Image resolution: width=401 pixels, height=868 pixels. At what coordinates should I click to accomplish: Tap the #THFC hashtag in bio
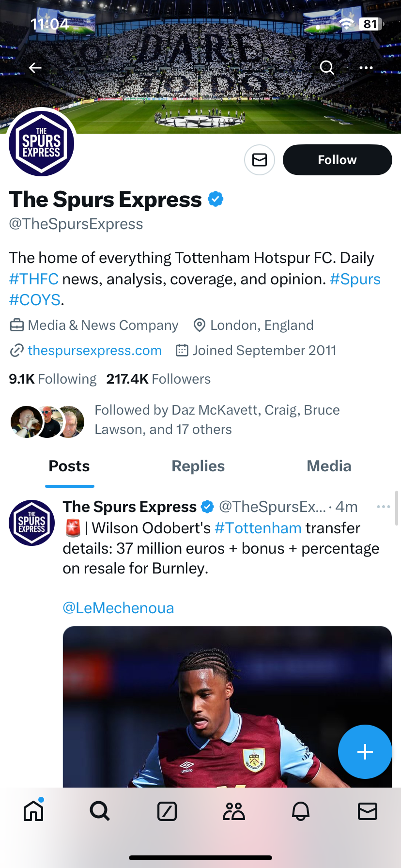pyautogui.click(x=34, y=279)
